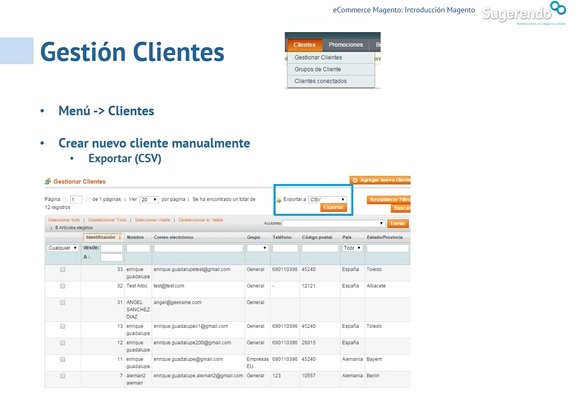Select Gestionar Clientes menu entry
Screen dimensions: 579x402
pyautogui.click(x=331, y=58)
